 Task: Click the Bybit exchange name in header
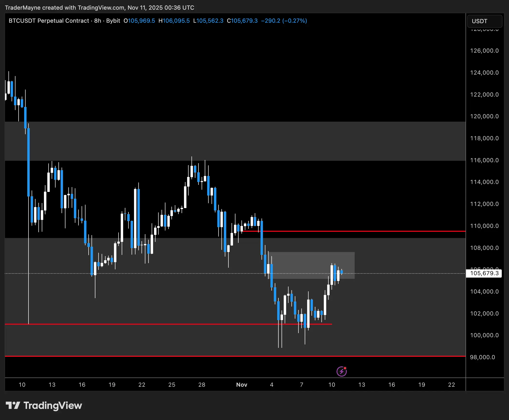click(113, 21)
